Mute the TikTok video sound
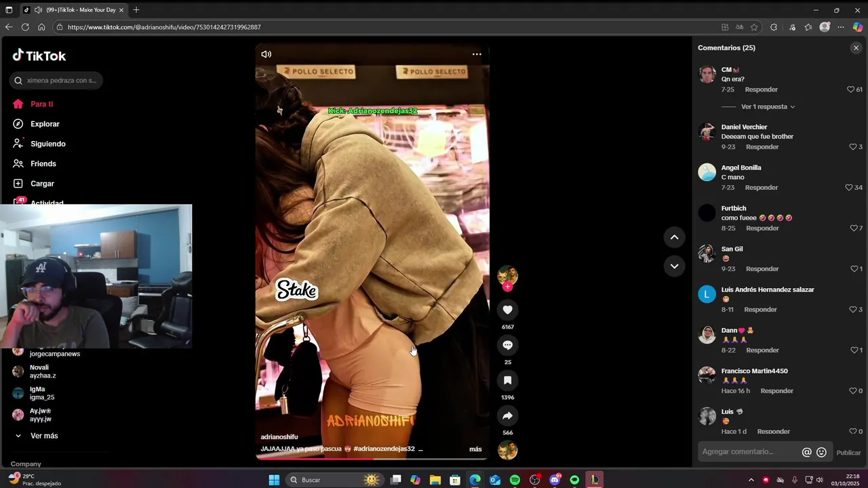868x488 pixels. click(x=267, y=54)
